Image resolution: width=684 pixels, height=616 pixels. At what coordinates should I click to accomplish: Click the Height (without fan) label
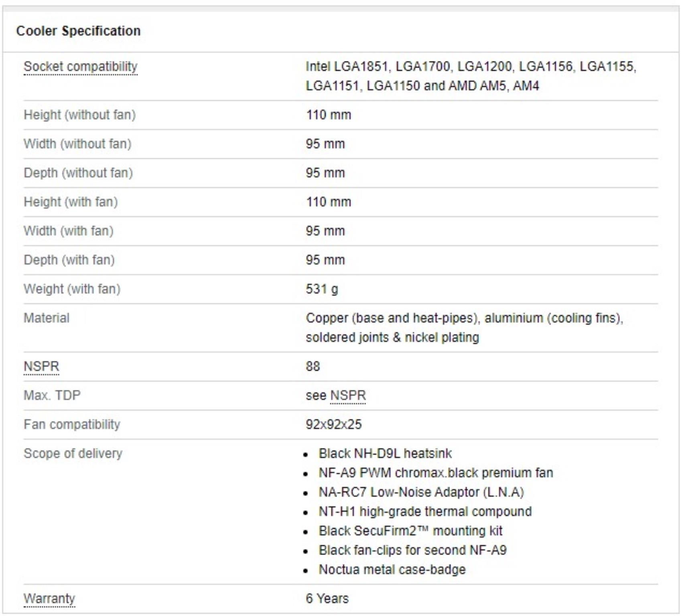click(x=79, y=115)
